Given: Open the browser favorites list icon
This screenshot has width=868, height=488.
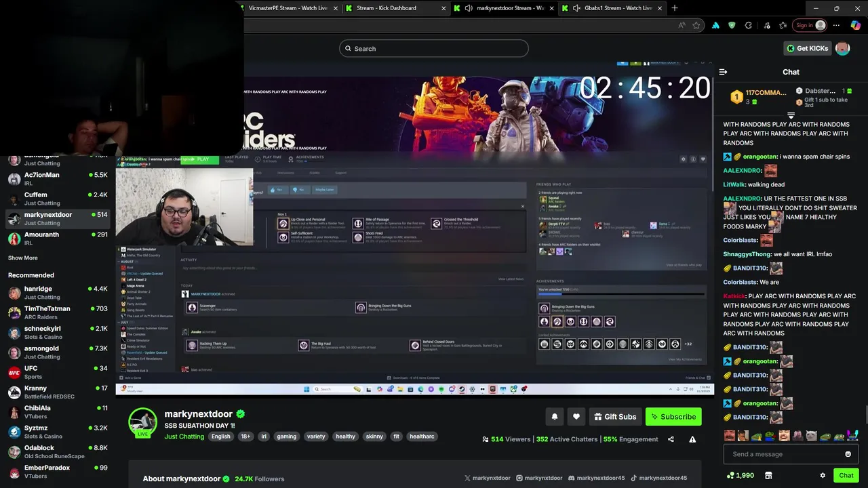Looking at the screenshot, I should tap(783, 26).
